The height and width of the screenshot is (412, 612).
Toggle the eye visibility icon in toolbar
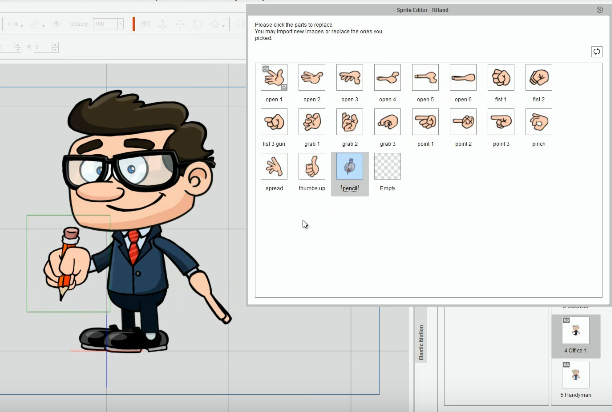56,24
